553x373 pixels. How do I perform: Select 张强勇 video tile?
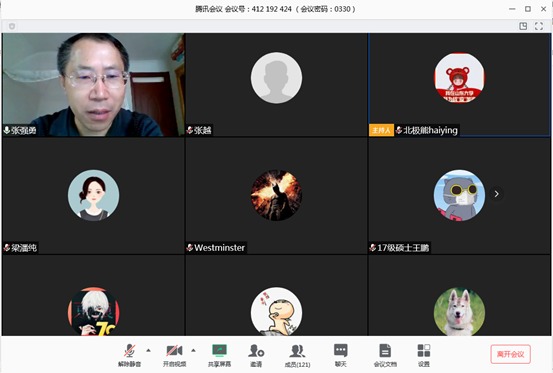click(93, 85)
